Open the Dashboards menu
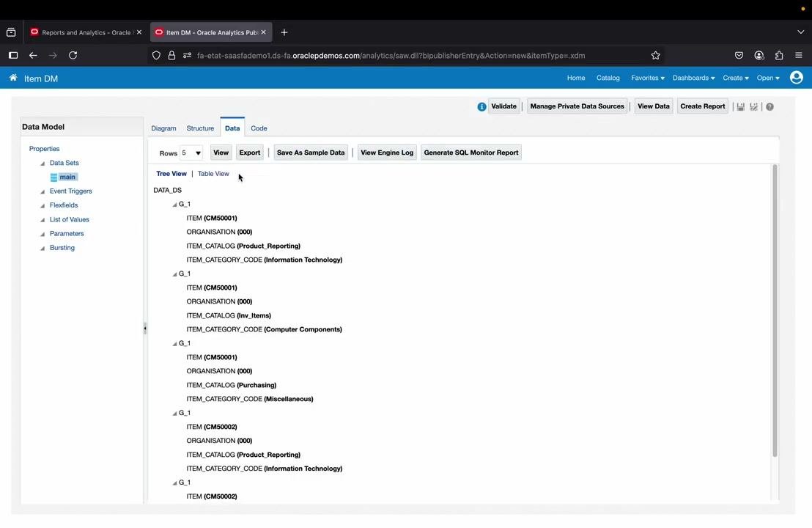This screenshot has height=528, width=812. [x=693, y=78]
